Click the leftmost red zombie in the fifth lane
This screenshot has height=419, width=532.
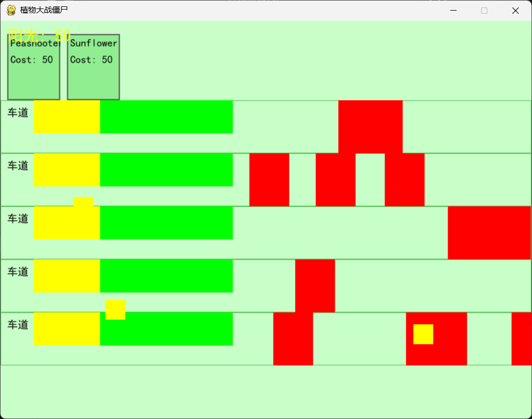click(x=293, y=339)
